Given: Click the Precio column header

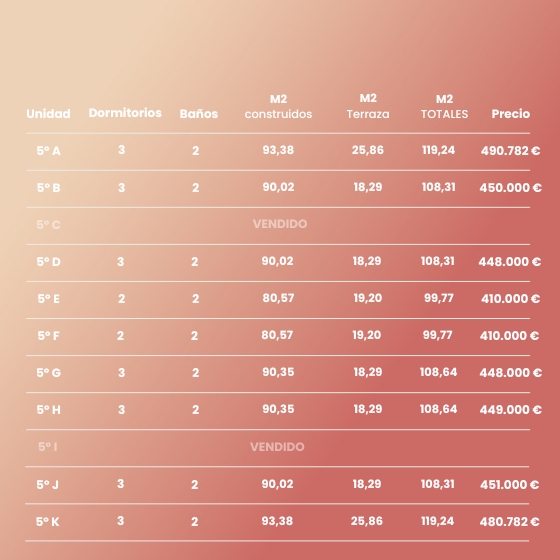Looking at the screenshot, I should [x=510, y=114].
